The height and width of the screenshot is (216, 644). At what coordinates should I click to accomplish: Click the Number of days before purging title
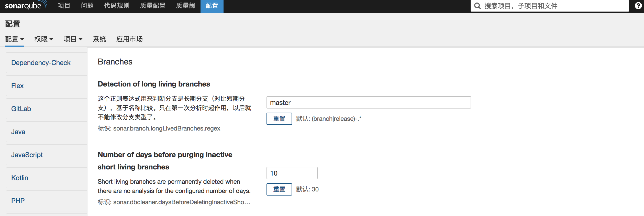(x=165, y=161)
